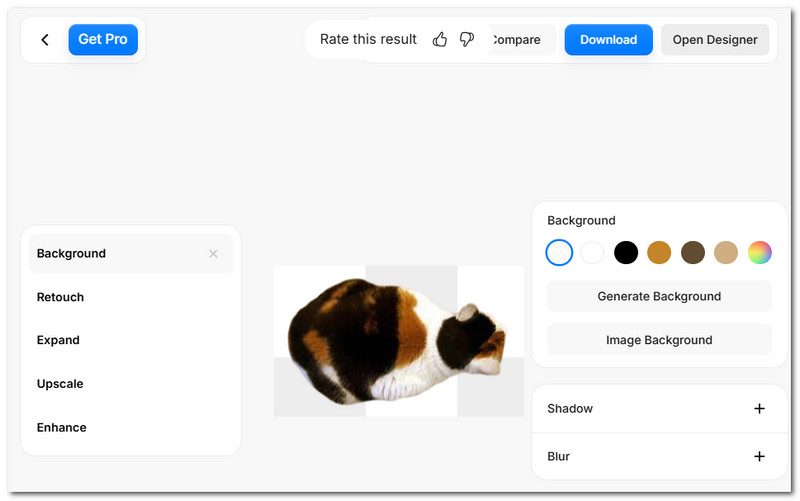This screenshot has height=501, width=800.
Task: Choose the orange-brown background swatch
Action: click(x=659, y=253)
